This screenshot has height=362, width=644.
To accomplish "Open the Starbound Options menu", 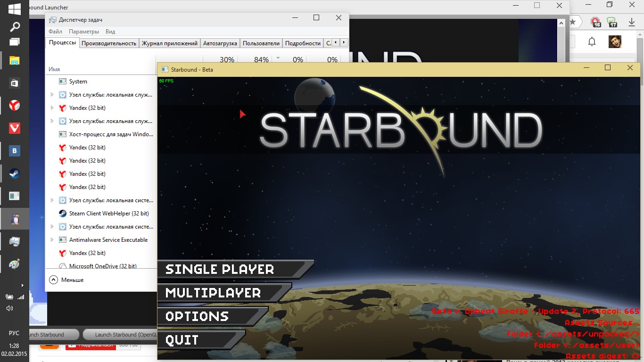I will [197, 317].
